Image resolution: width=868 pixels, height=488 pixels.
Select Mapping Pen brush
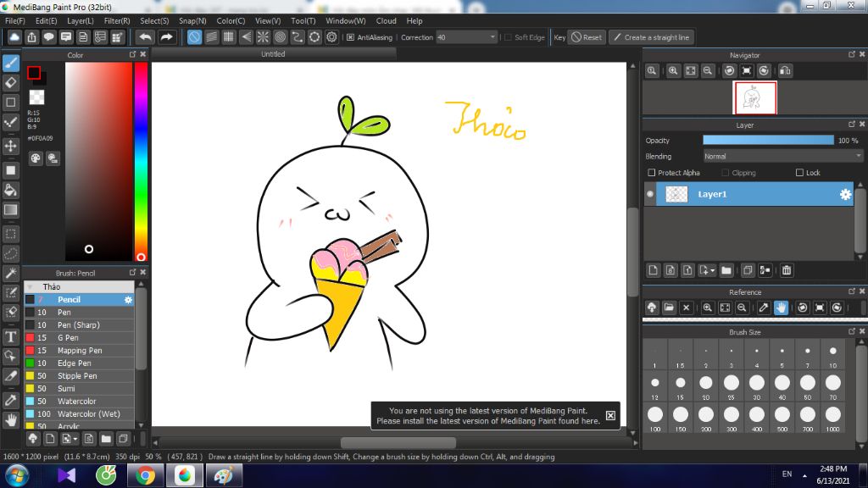79,350
